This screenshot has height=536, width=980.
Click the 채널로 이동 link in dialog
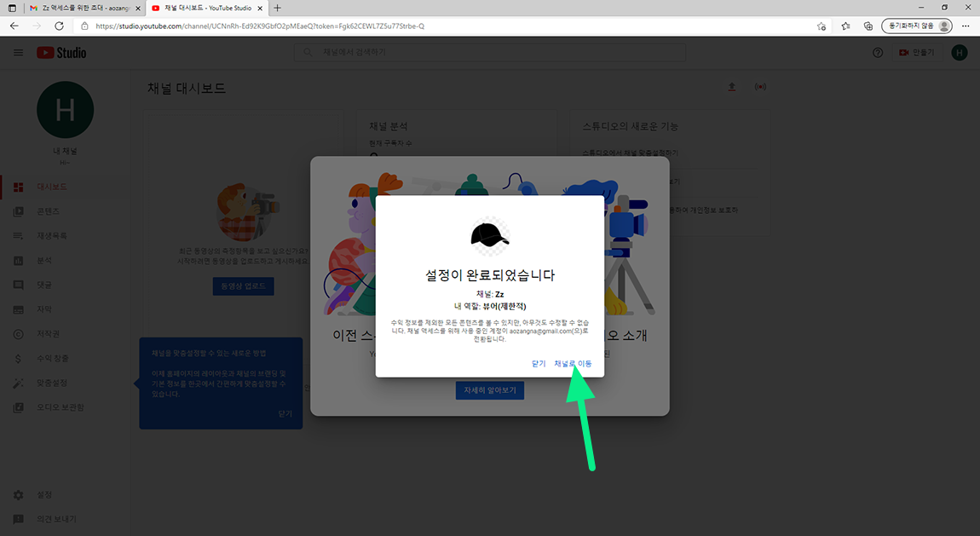click(x=573, y=364)
